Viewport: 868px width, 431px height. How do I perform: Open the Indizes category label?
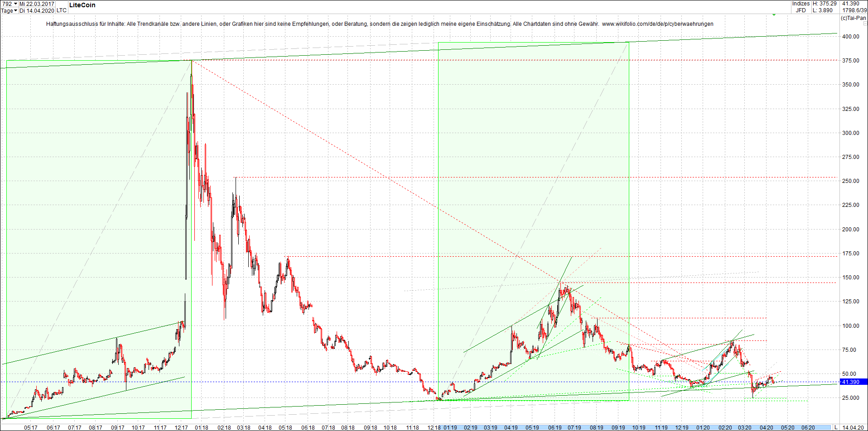(x=800, y=4)
